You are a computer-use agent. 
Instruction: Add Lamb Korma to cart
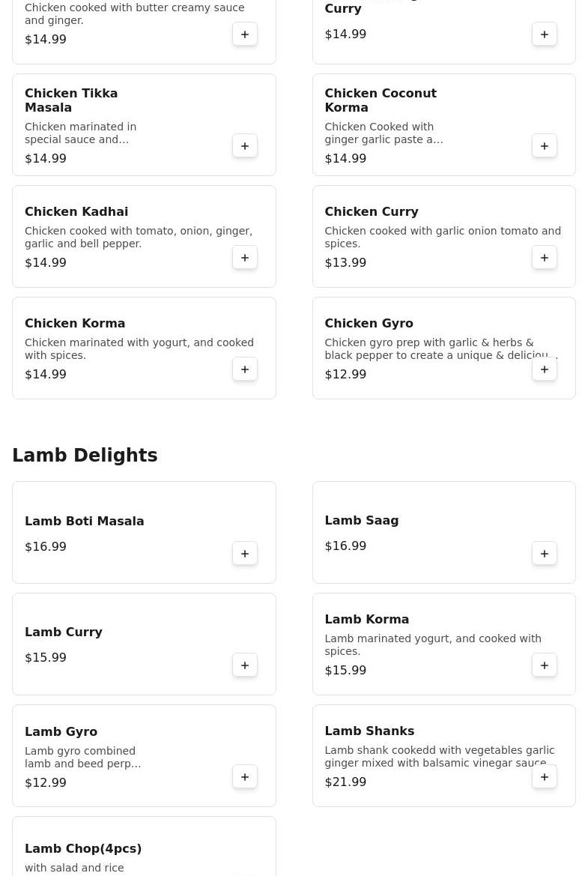(545, 665)
